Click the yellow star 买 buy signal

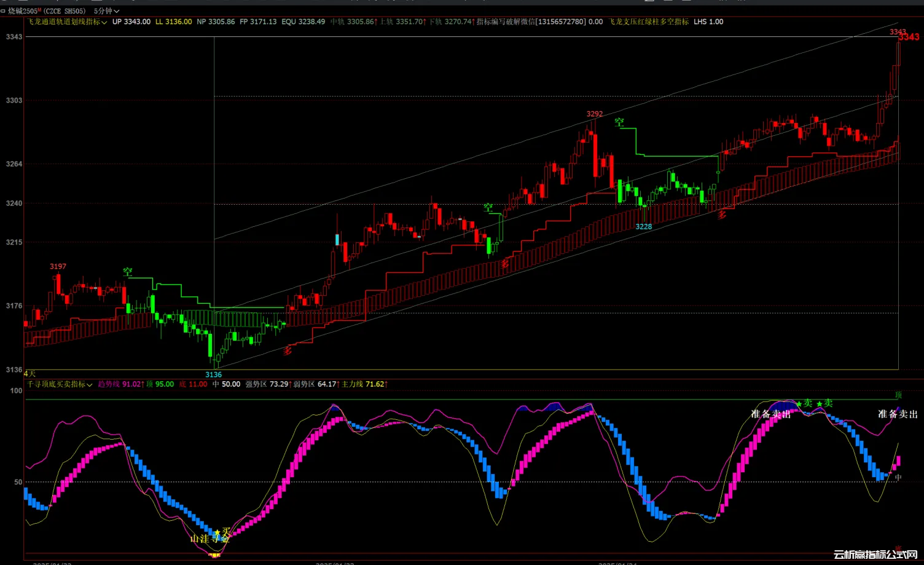click(x=222, y=532)
